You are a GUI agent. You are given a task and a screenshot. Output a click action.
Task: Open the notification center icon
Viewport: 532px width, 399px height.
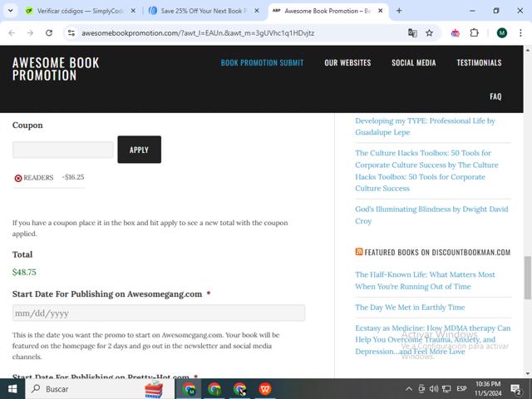[516, 389]
